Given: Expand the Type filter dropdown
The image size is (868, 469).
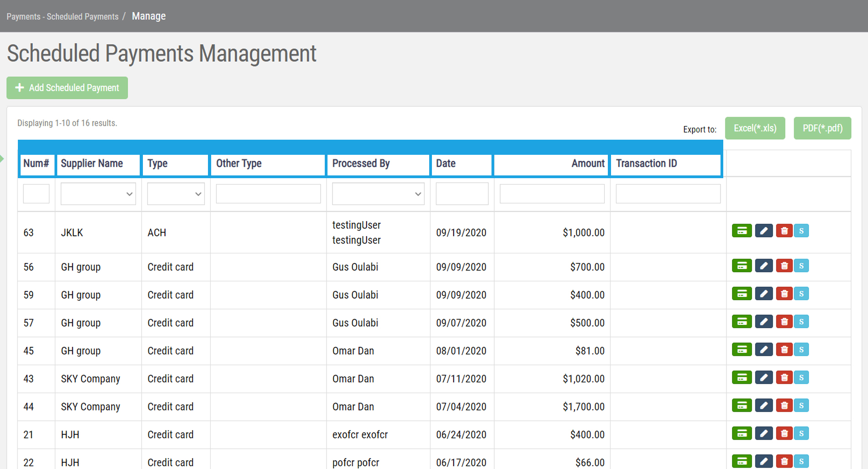Looking at the screenshot, I should (175, 194).
